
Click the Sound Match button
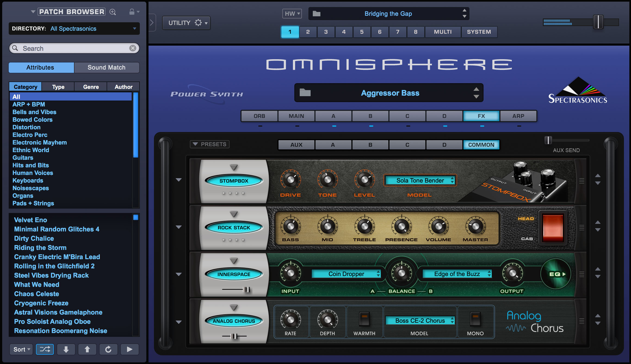pyautogui.click(x=107, y=67)
